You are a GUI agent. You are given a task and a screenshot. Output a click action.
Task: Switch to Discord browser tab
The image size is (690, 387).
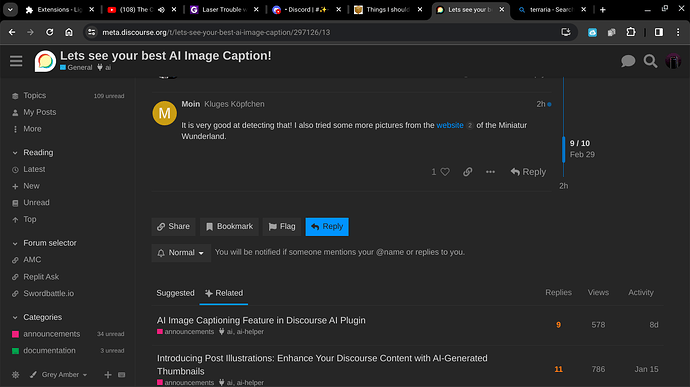point(306,10)
